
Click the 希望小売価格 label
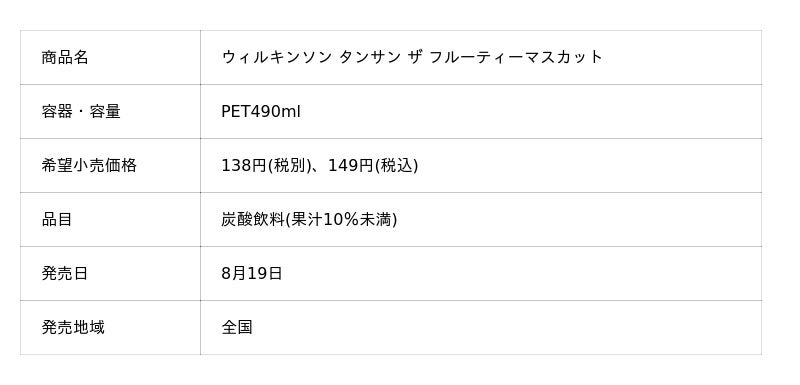point(89,166)
